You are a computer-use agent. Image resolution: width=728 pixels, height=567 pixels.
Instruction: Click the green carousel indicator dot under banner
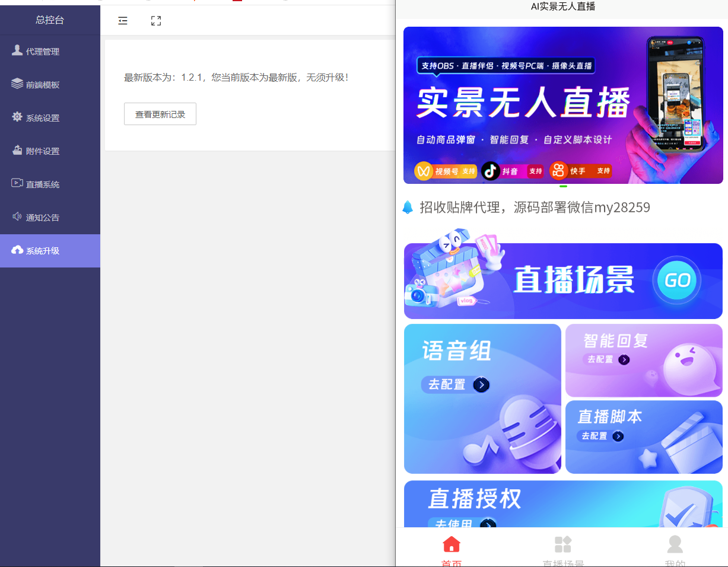pyautogui.click(x=563, y=186)
